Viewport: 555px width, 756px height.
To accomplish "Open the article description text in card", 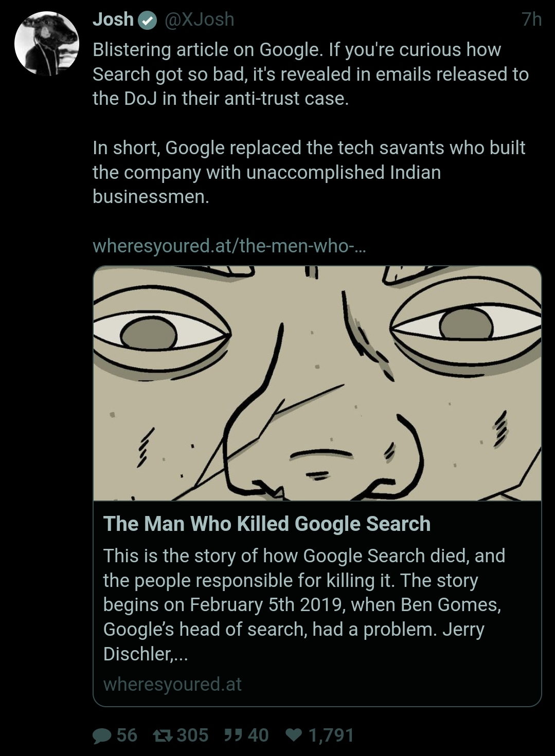I will pyautogui.click(x=304, y=605).
